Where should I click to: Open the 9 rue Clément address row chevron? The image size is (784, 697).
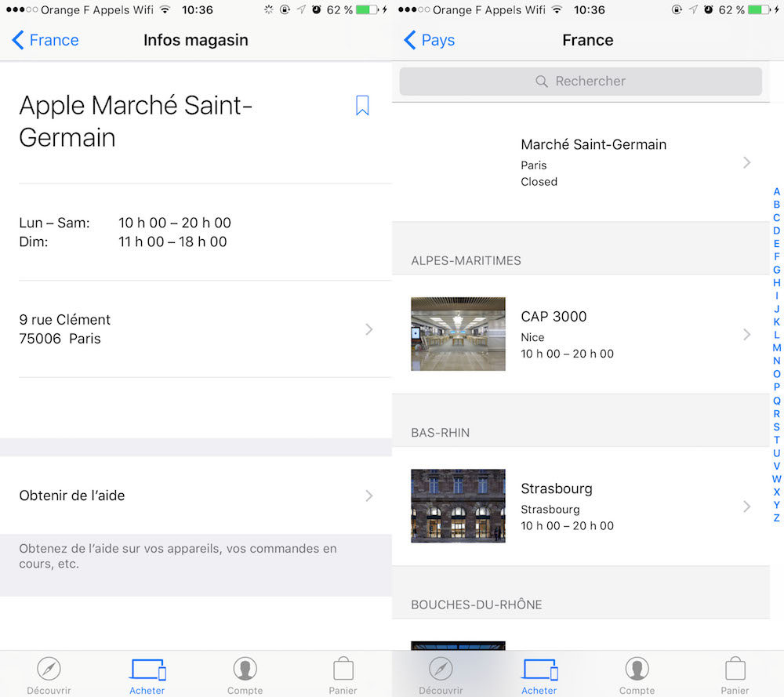[369, 329]
